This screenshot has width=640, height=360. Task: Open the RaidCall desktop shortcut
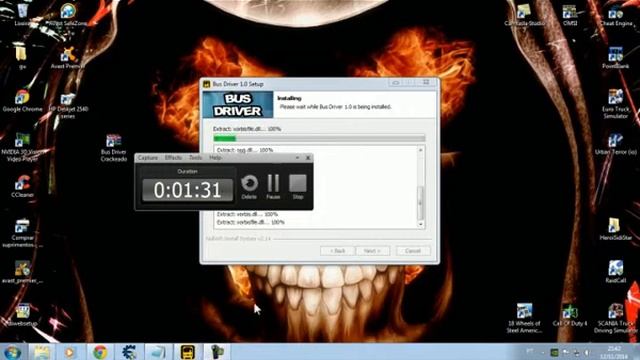(x=616, y=272)
